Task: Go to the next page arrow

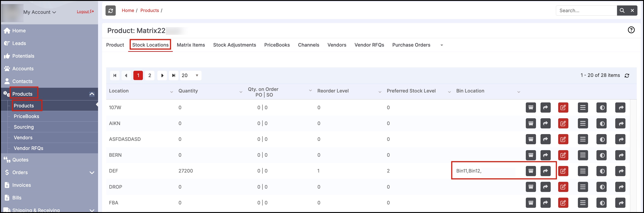Action: coord(162,76)
